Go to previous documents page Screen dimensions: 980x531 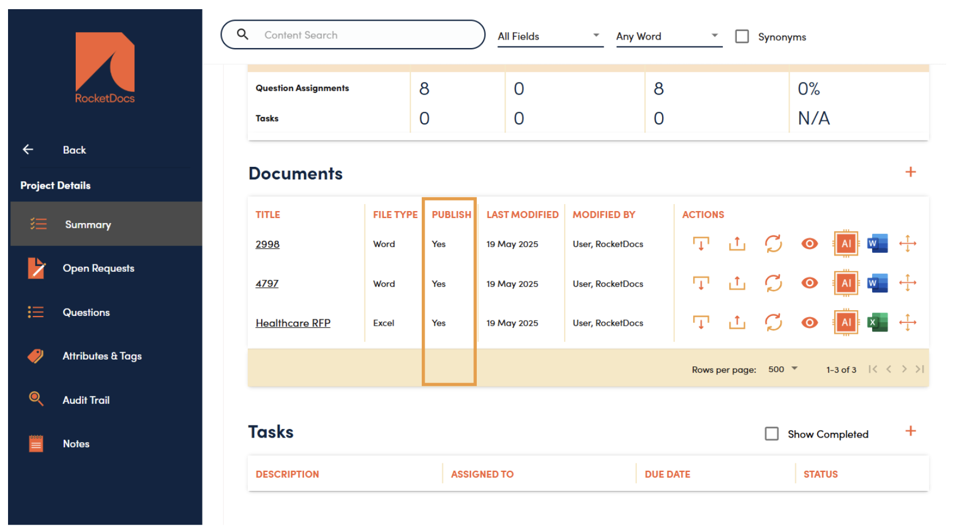[889, 369]
